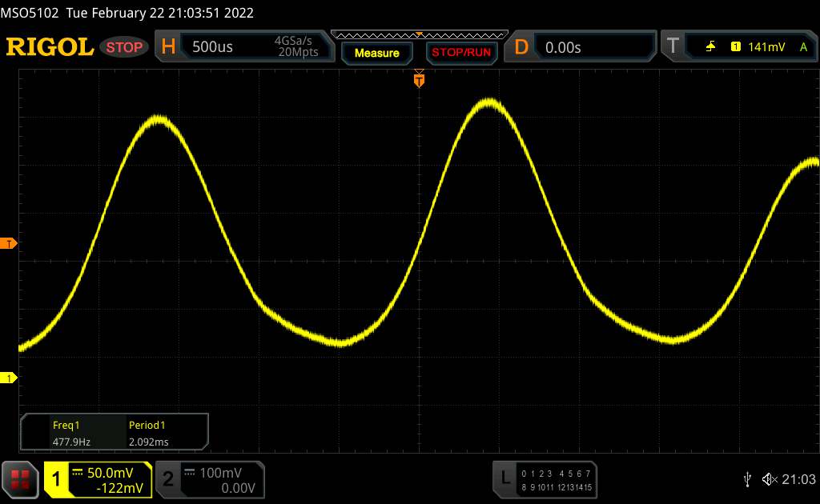
Task: Click the yellow channel 1 ground marker
Action: [9, 378]
